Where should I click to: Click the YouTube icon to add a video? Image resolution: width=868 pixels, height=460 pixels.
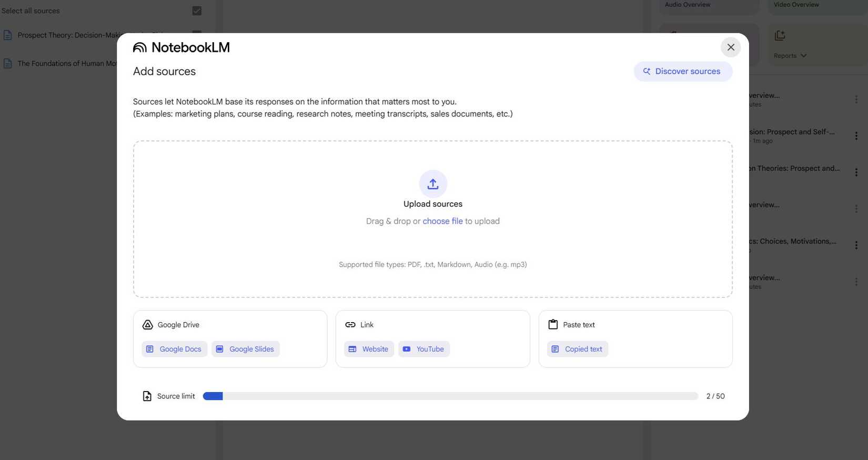[406, 348]
